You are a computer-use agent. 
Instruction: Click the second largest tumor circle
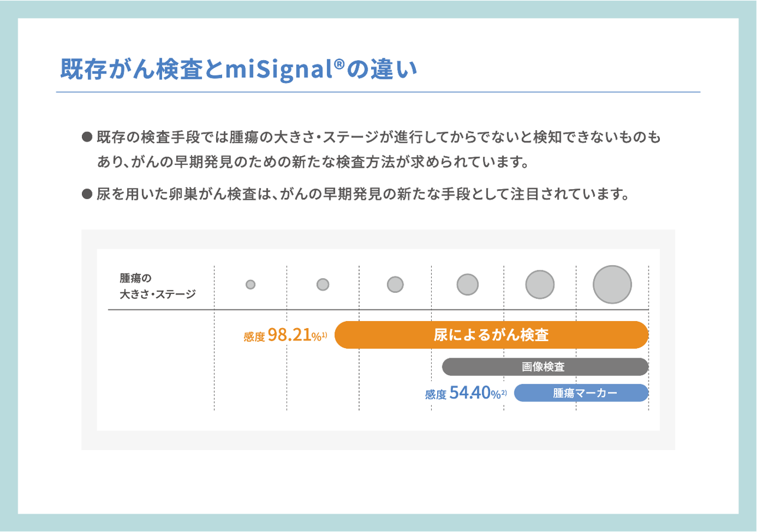click(540, 285)
